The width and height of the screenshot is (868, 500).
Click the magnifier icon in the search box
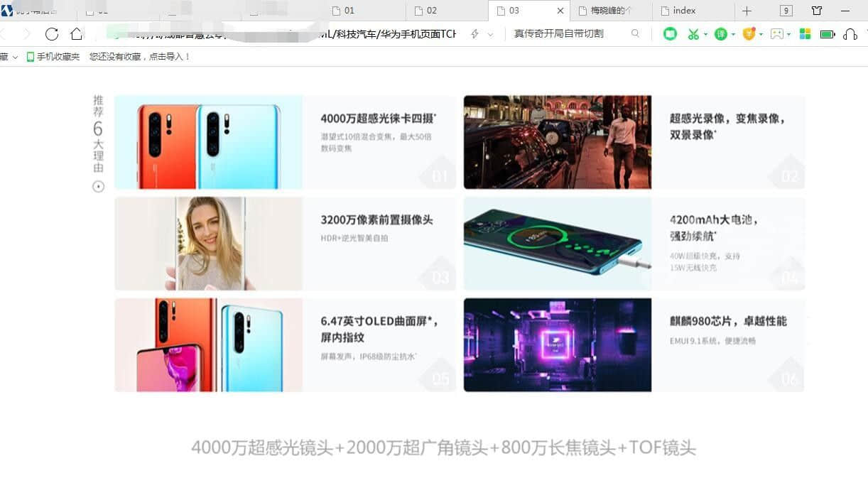point(635,33)
